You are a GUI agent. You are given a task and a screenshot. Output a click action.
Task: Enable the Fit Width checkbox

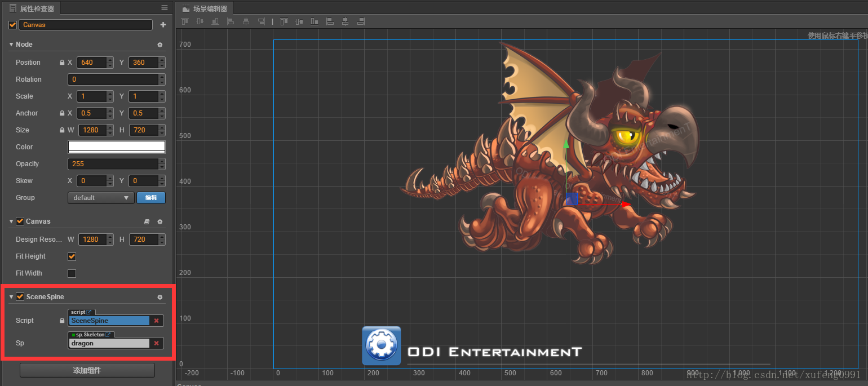click(x=72, y=273)
